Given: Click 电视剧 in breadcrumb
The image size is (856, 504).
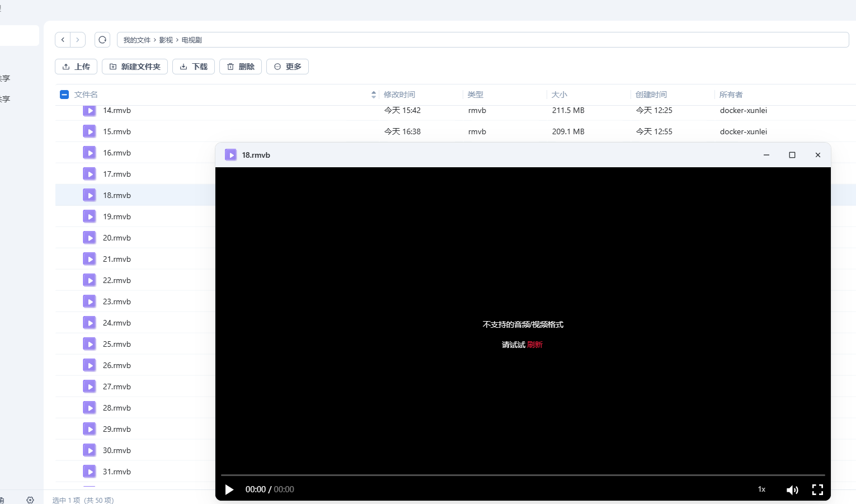Looking at the screenshot, I should 192,40.
